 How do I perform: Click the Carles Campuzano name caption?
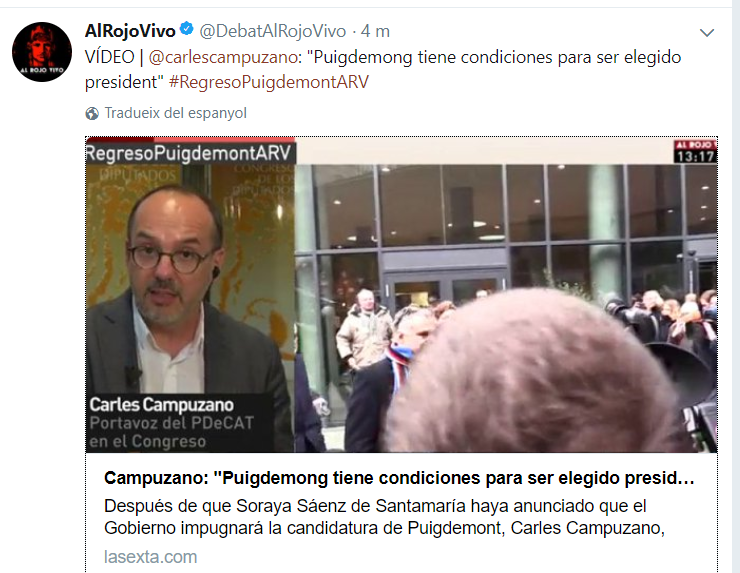pos(162,405)
